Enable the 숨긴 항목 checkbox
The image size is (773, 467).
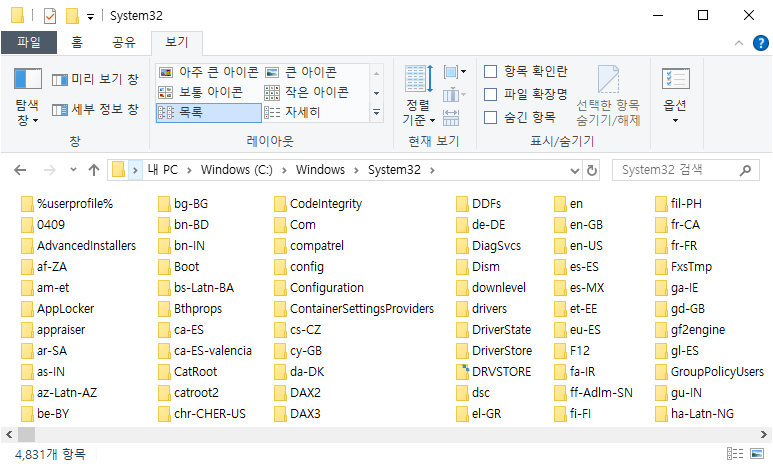(x=490, y=117)
